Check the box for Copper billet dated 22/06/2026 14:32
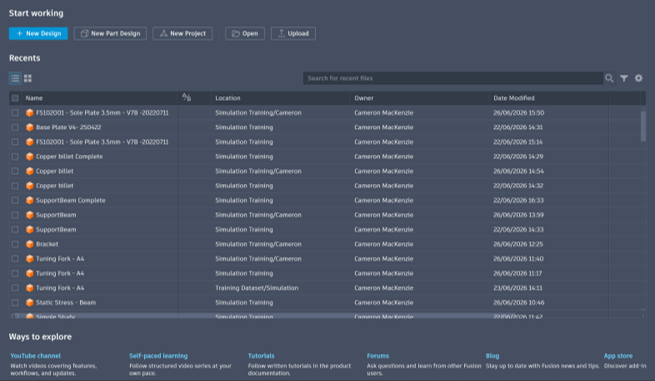 [x=15, y=186]
